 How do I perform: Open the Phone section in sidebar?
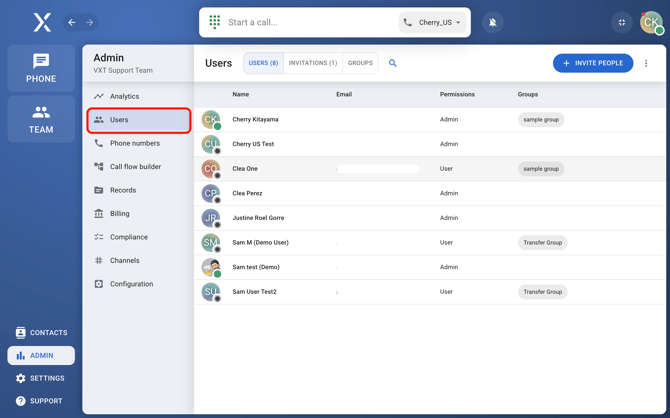[x=41, y=68]
